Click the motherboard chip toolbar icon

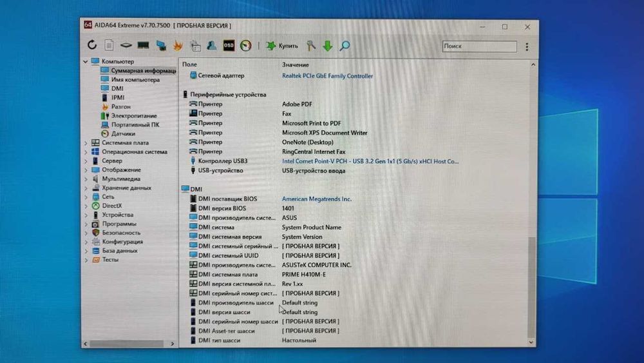coord(126,45)
